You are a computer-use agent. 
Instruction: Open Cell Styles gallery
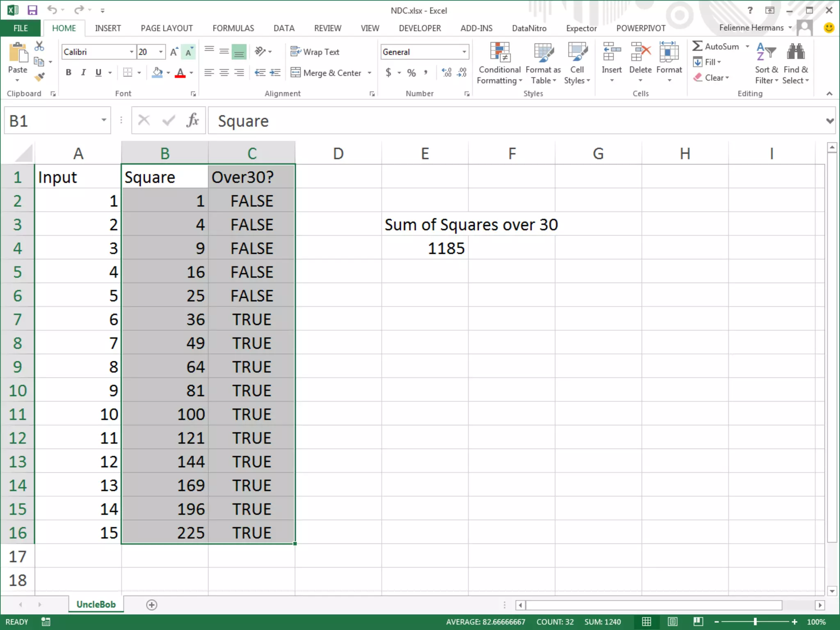577,64
